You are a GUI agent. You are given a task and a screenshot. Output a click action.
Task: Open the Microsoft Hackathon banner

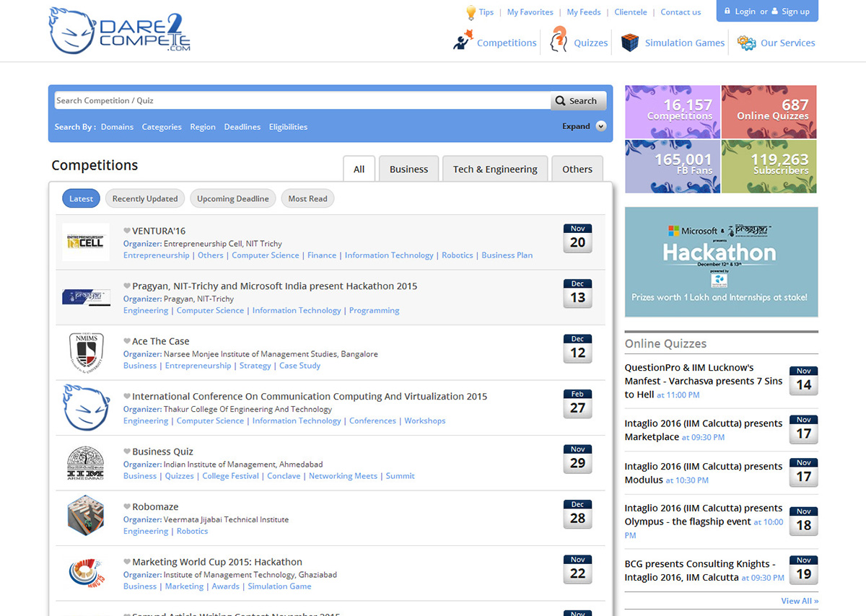pyautogui.click(x=722, y=262)
